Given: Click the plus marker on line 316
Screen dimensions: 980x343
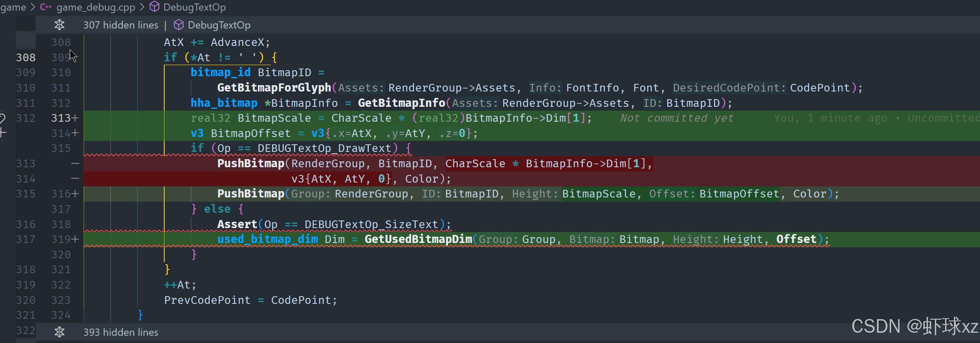Looking at the screenshot, I should [x=75, y=194].
